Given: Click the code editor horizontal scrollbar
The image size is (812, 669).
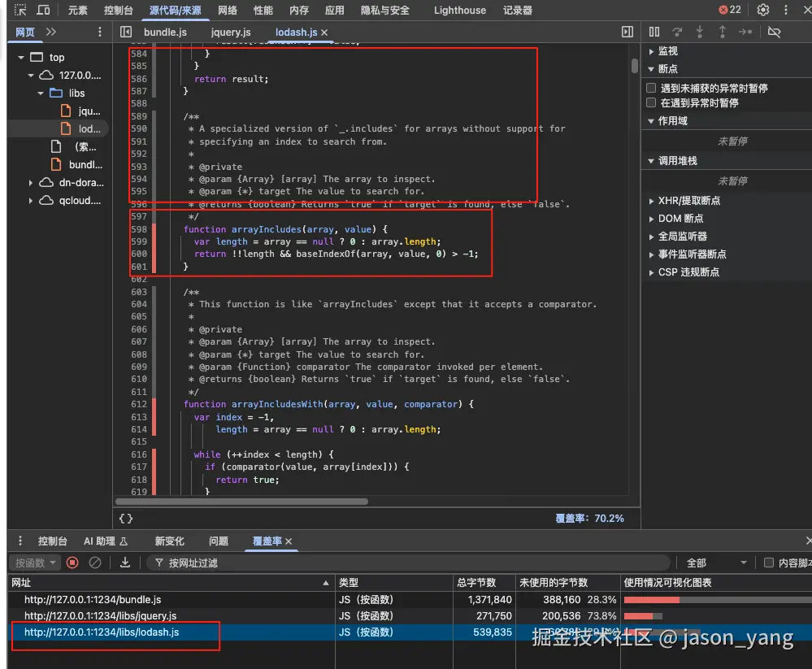Looking at the screenshot, I should pyautogui.click(x=241, y=502).
